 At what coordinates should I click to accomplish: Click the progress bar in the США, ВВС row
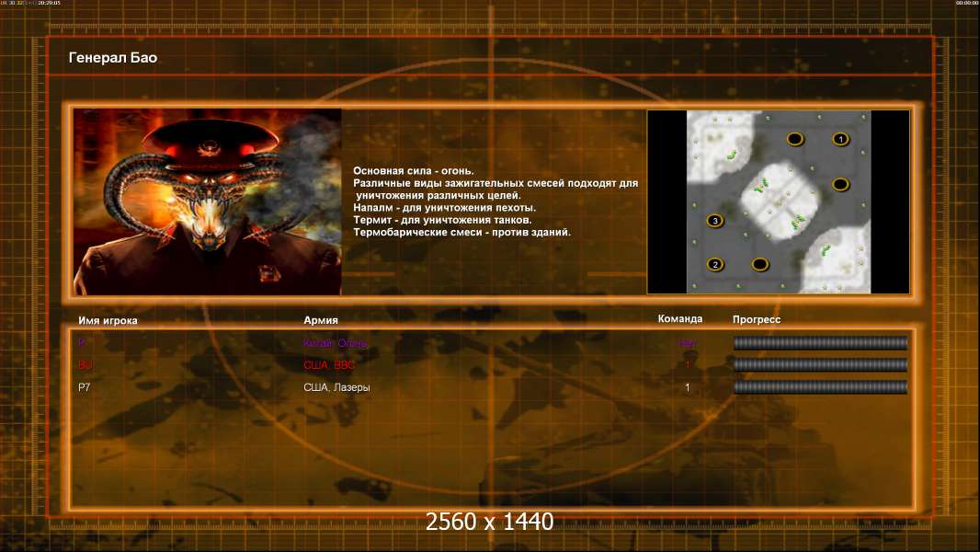point(820,365)
